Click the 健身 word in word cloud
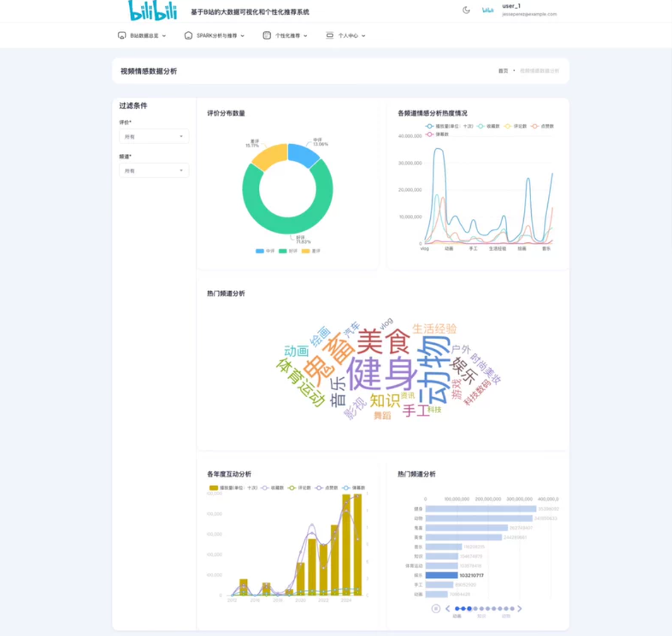Image resolution: width=672 pixels, height=636 pixels. (382, 373)
